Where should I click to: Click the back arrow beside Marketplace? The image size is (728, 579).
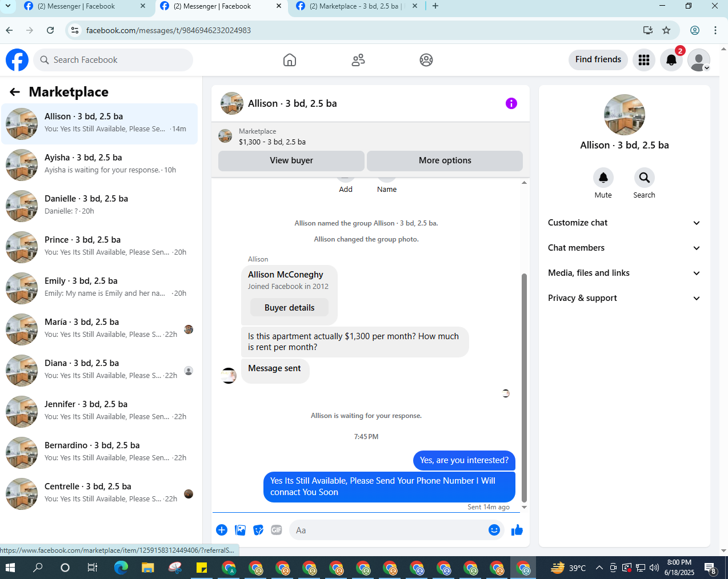(15, 92)
